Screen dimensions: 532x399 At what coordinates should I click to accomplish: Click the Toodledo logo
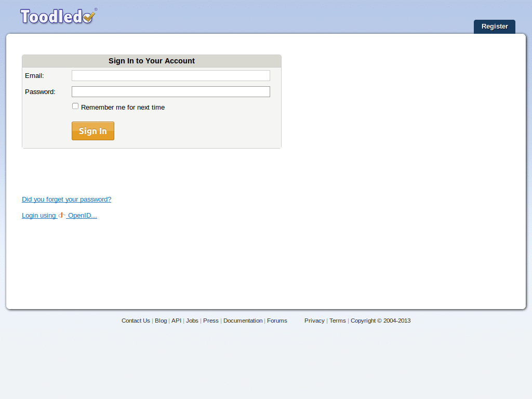coord(58,16)
